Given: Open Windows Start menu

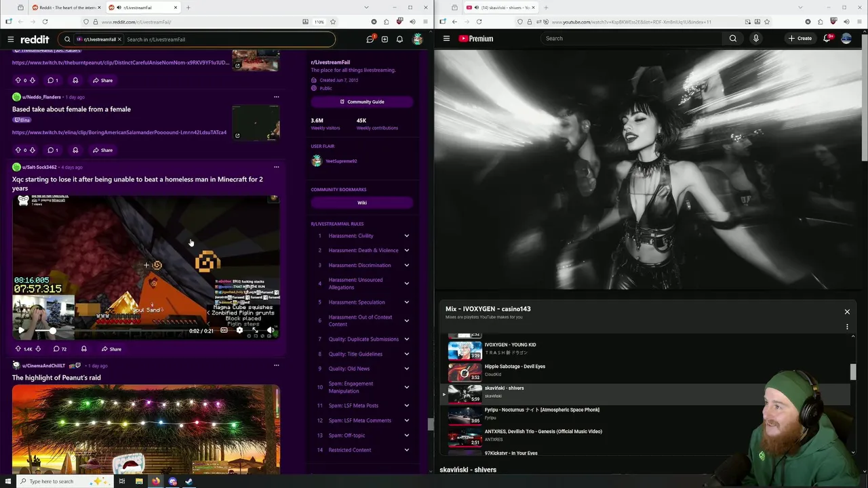Looking at the screenshot, I should pyautogui.click(x=9, y=481).
